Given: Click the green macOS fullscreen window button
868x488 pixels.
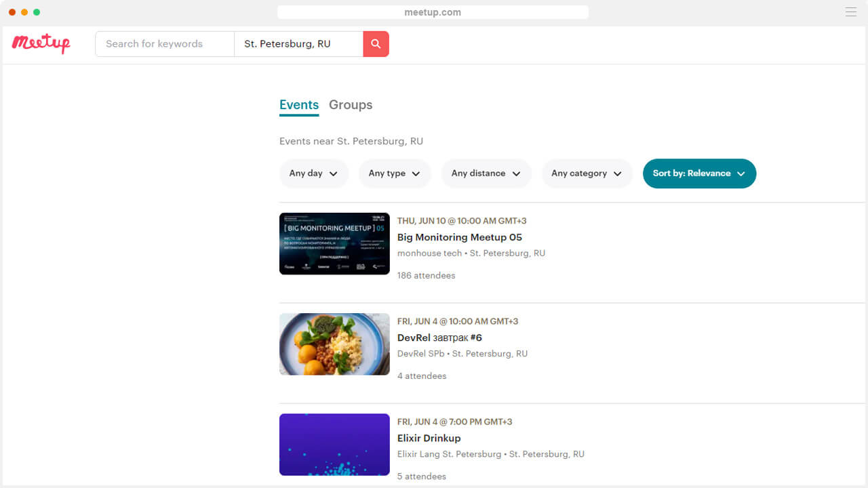Looking at the screenshot, I should 37,12.
